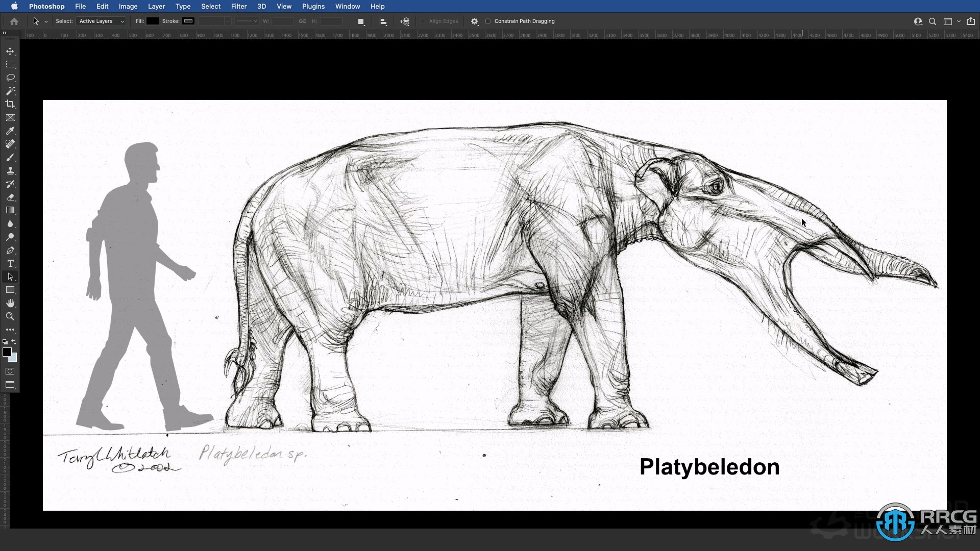Open the Window menu
This screenshot has height=551, width=980.
point(348,6)
